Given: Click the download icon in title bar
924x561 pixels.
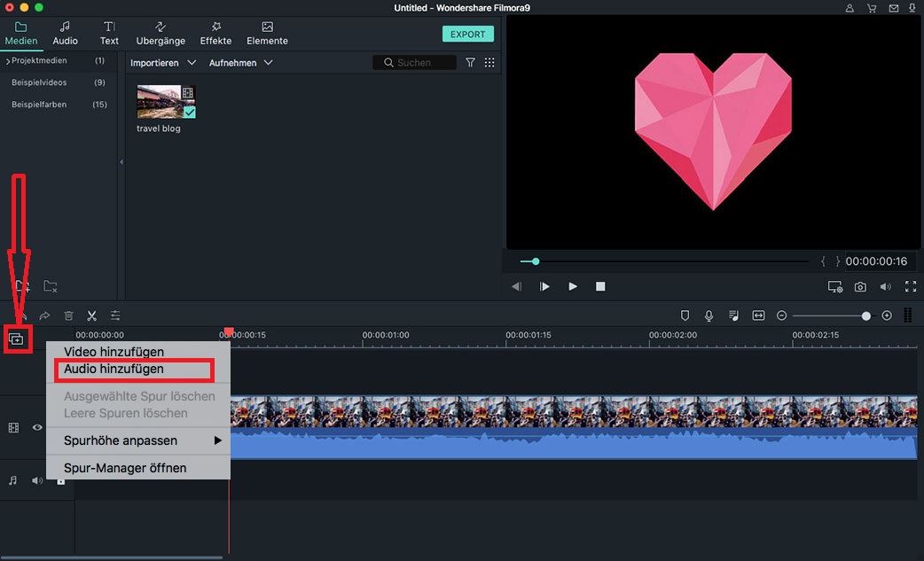Looking at the screenshot, I should click(x=912, y=8).
